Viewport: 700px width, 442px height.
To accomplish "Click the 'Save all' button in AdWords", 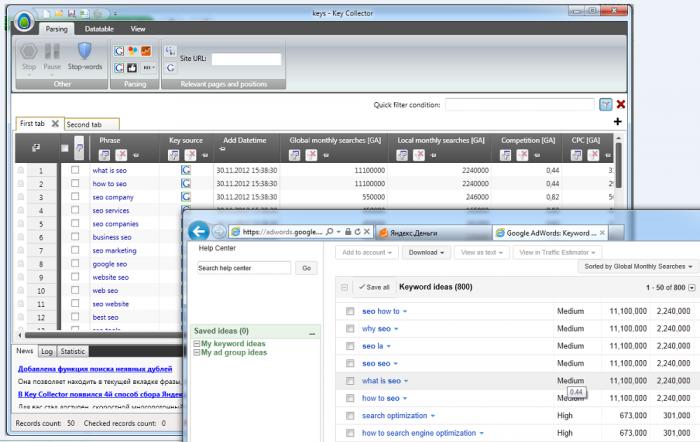I will pos(374,287).
